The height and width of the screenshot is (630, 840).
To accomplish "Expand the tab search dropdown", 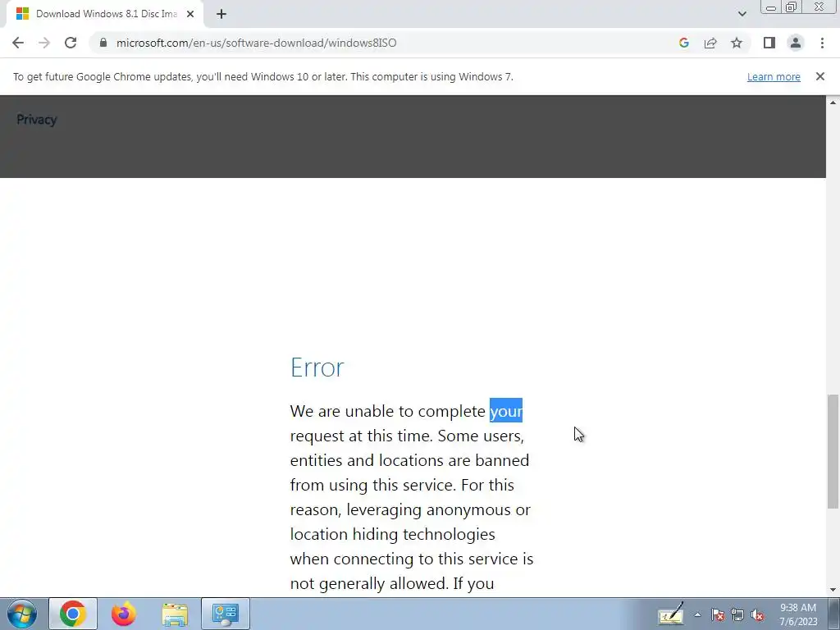I will [x=742, y=14].
